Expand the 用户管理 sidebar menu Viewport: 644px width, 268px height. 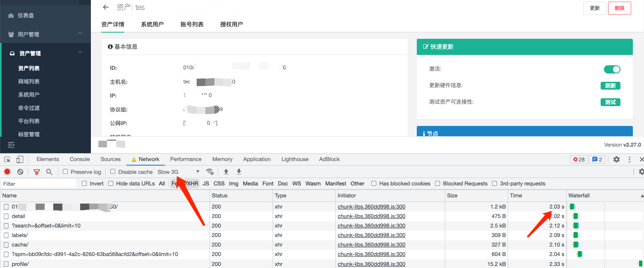coord(45,34)
